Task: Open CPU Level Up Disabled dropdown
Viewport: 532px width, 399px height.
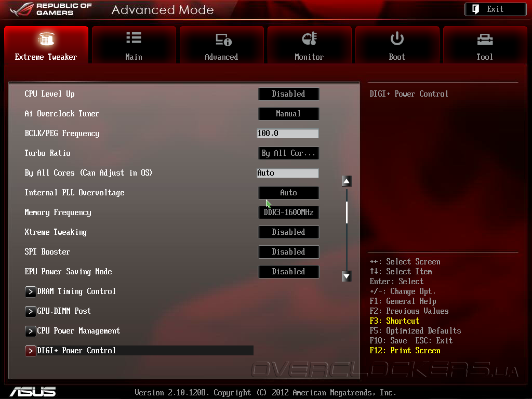Action: pos(288,94)
